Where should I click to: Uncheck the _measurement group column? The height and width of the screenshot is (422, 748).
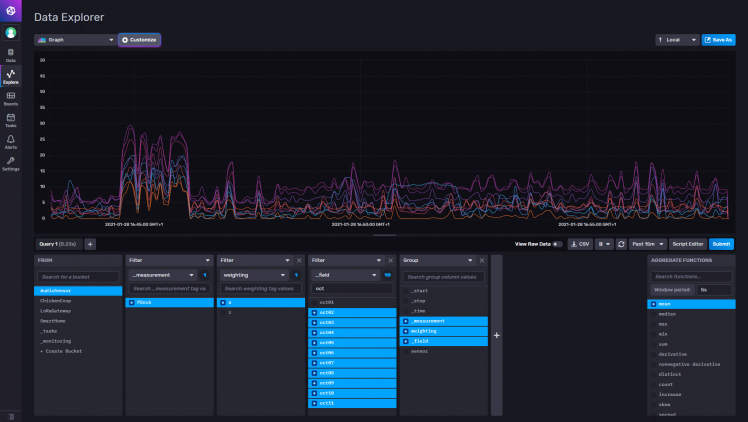point(406,321)
